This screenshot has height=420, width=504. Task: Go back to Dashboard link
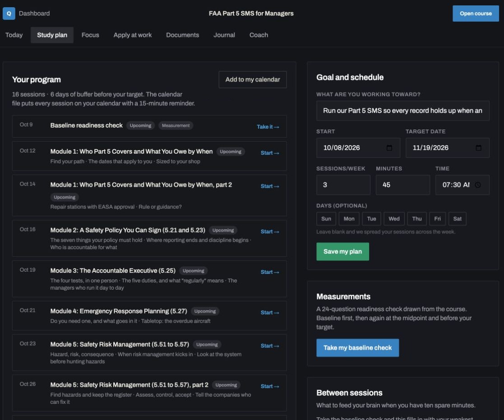click(x=34, y=14)
